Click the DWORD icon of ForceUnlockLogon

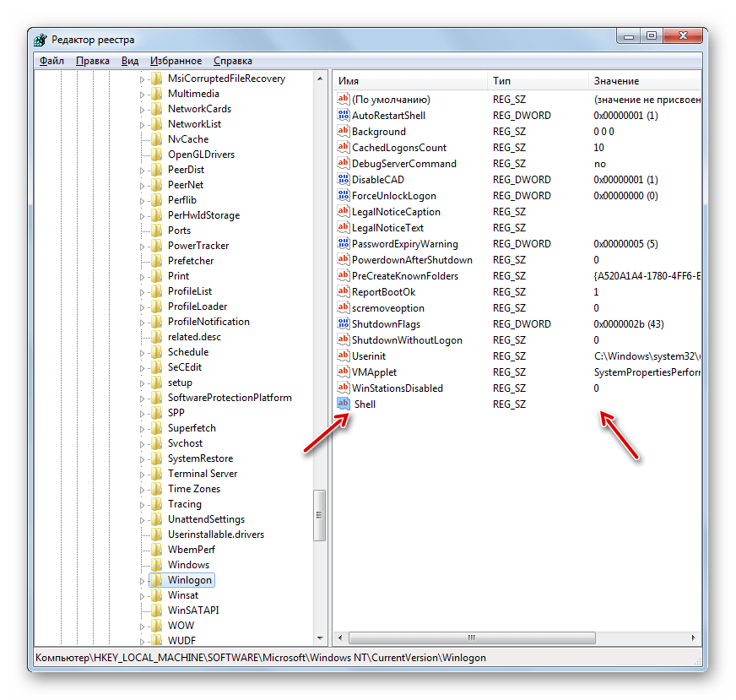point(344,195)
